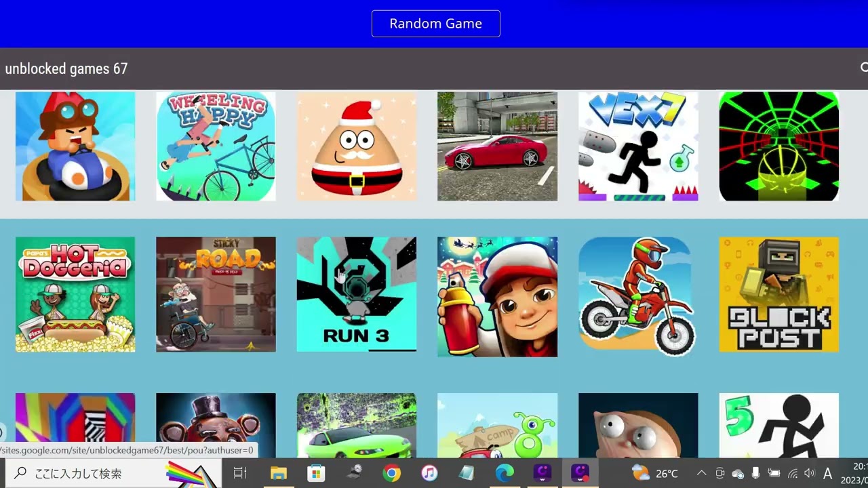Image resolution: width=868 pixels, height=488 pixels.
Task: Expand the hidden system tray icons
Action: click(702, 473)
